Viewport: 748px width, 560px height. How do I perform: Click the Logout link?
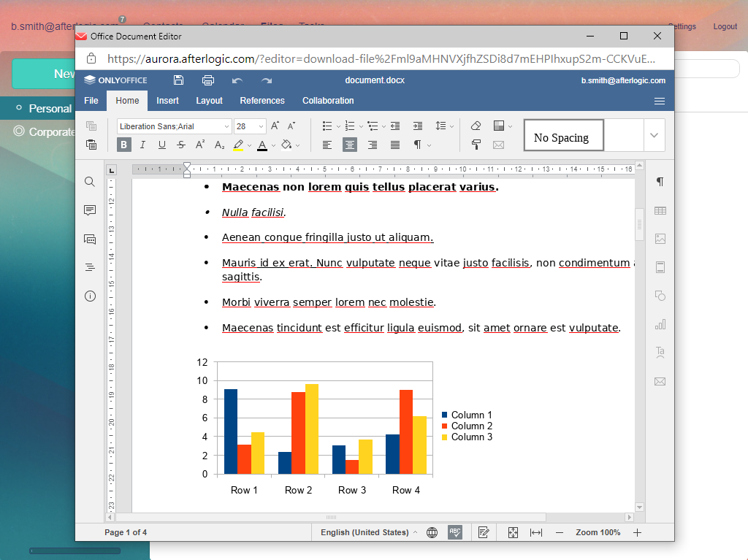(x=725, y=26)
